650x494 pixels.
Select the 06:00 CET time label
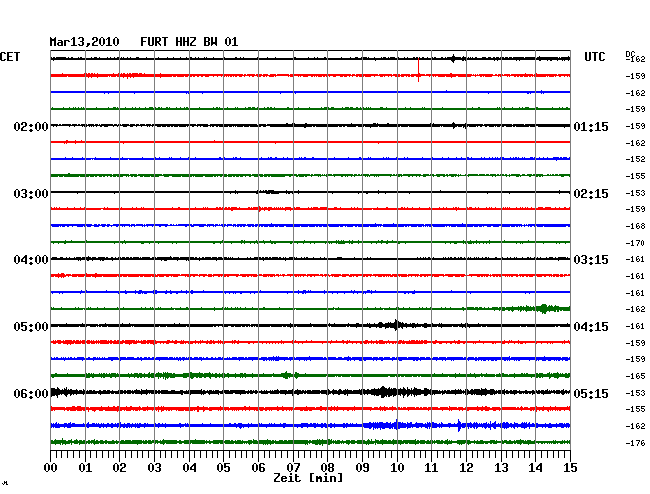coord(31,393)
